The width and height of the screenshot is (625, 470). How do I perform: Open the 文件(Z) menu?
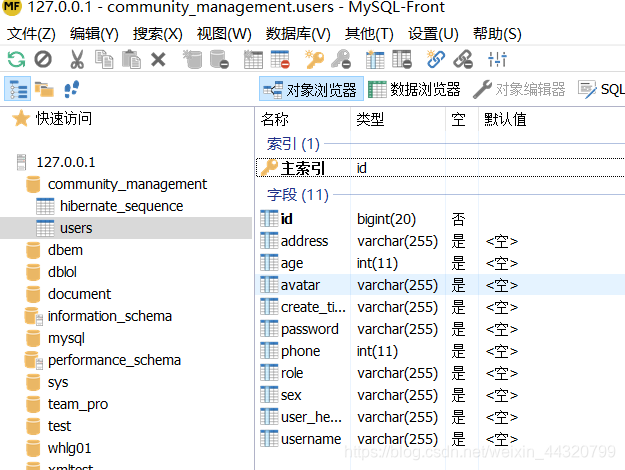(x=31, y=34)
